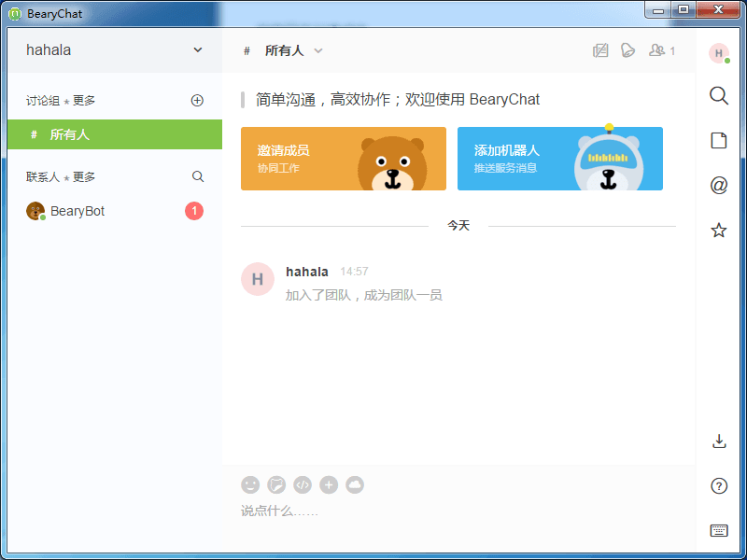Click the channel topic welcome text
Image resolution: width=747 pixels, height=560 pixels.
pos(398,100)
